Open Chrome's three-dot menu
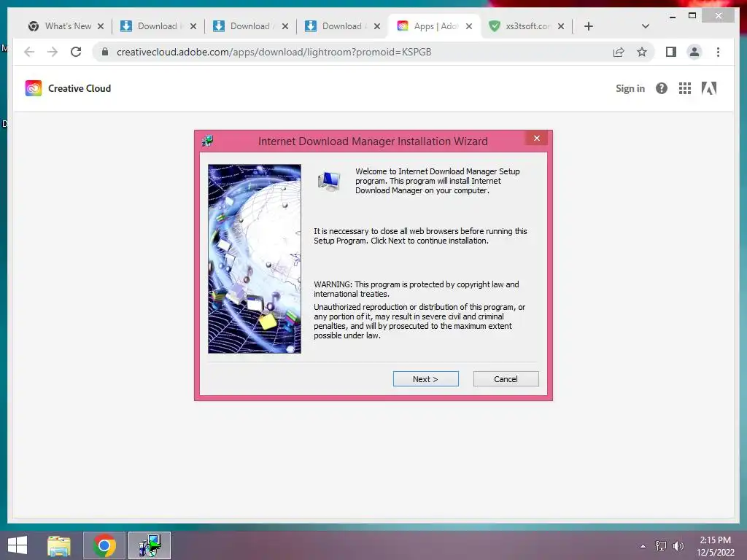The width and height of the screenshot is (747, 560). [718, 52]
